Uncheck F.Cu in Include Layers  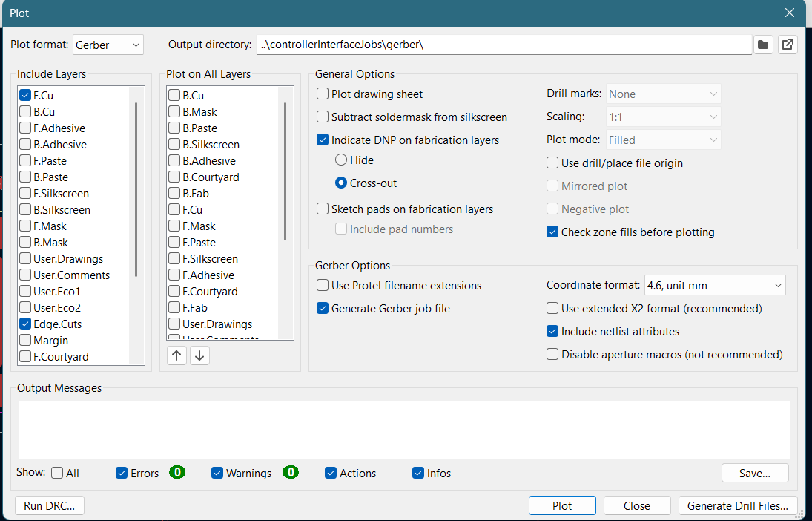pyautogui.click(x=25, y=96)
